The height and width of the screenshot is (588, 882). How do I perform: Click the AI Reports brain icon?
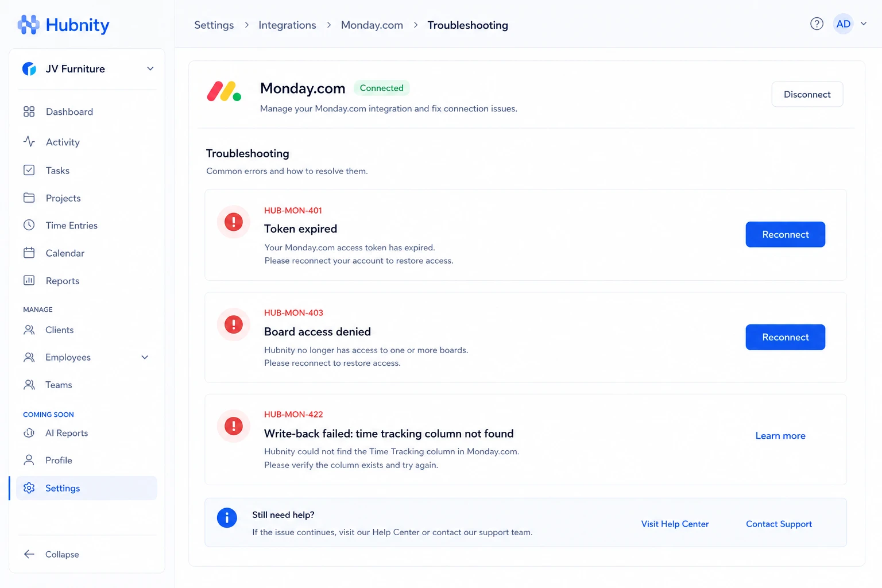pos(29,433)
